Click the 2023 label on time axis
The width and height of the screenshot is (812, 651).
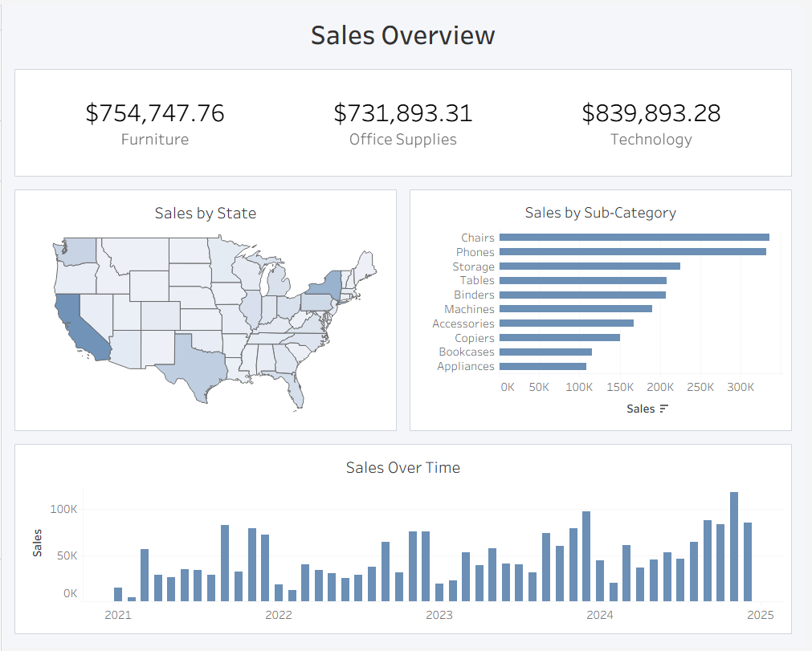pyautogui.click(x=439, y=616)
